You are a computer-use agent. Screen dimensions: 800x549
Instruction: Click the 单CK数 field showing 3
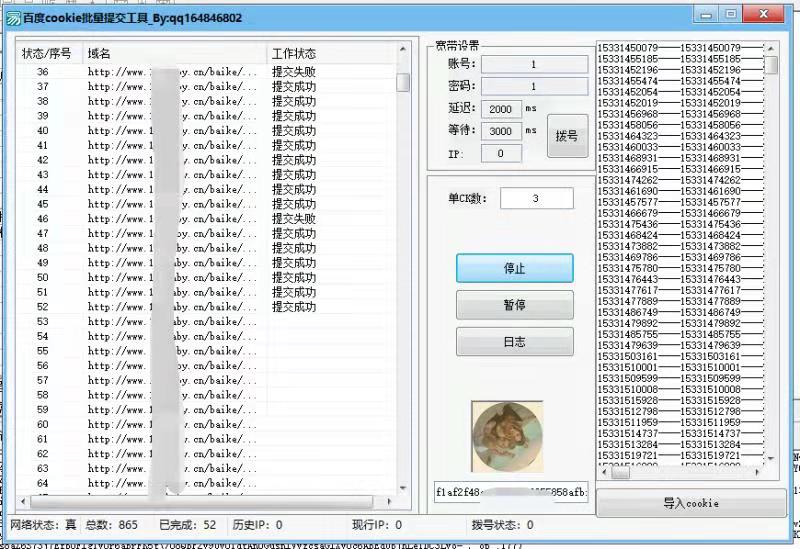[x=536, y=198]
